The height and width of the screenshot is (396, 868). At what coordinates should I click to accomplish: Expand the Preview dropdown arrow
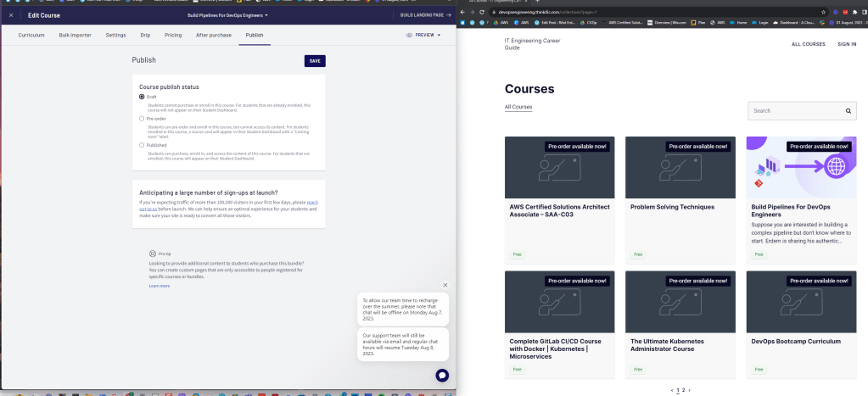[x=439, y=35]
